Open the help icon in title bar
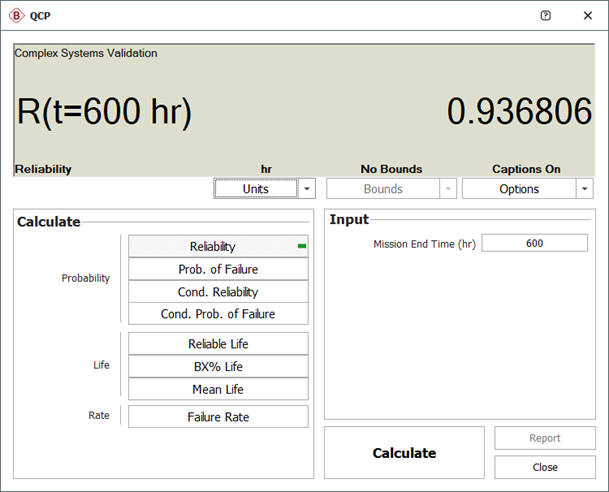The width and height of the screenshot is (609, 492). pyautogui.click(x=545, y=16)
